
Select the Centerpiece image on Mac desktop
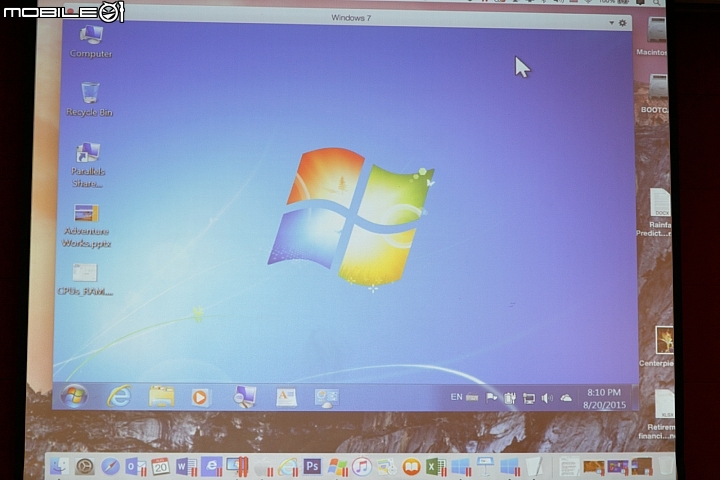point(658,346)
